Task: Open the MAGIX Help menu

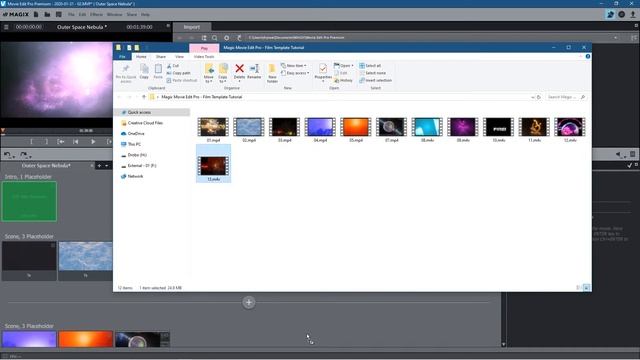Action: click(x=145, y=14)
